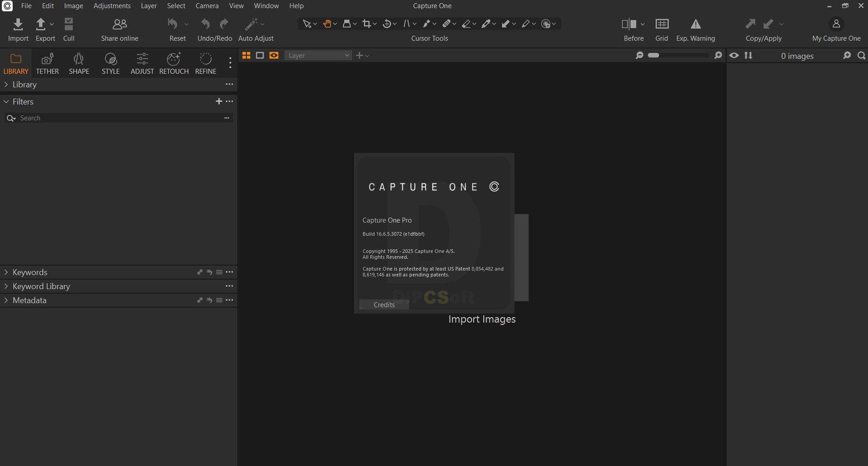
Task: Toggle the Before/after view
Action: (x=629, y=24)
